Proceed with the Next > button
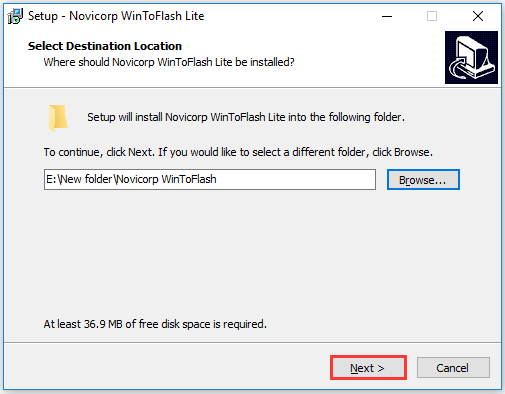 click(x=368, y=368)
